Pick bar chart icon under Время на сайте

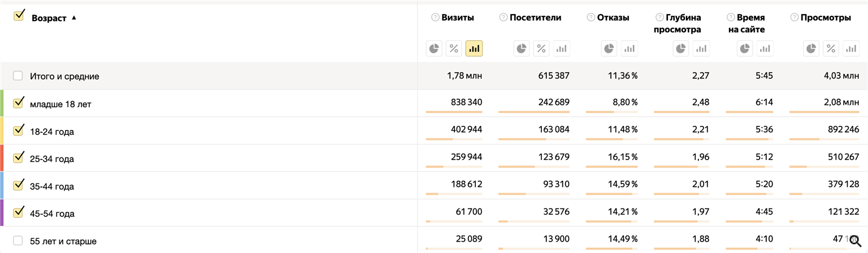click(765, 49)
